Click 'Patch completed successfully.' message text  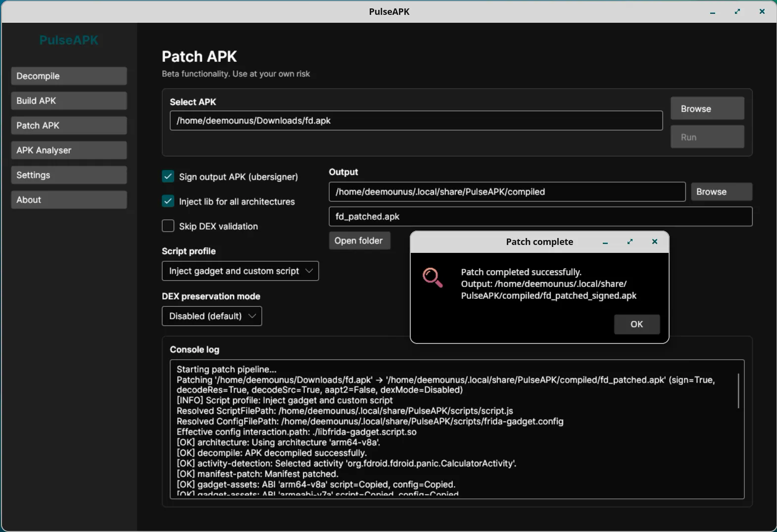point(521,272)
